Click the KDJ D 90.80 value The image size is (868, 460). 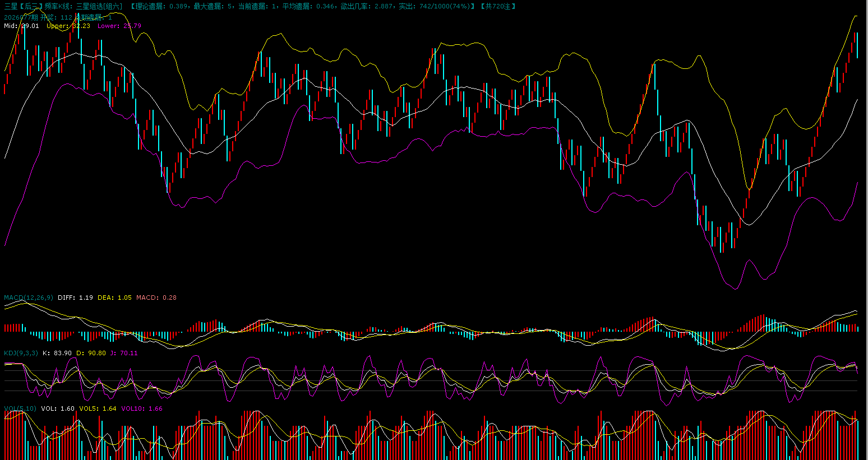click(x=91, y=353)
